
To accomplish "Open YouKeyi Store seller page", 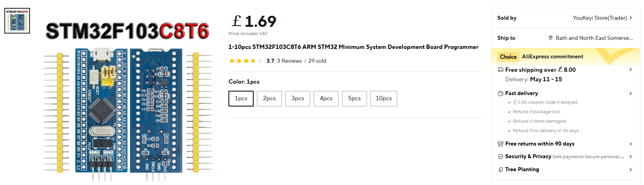I will tap(599, 18).
